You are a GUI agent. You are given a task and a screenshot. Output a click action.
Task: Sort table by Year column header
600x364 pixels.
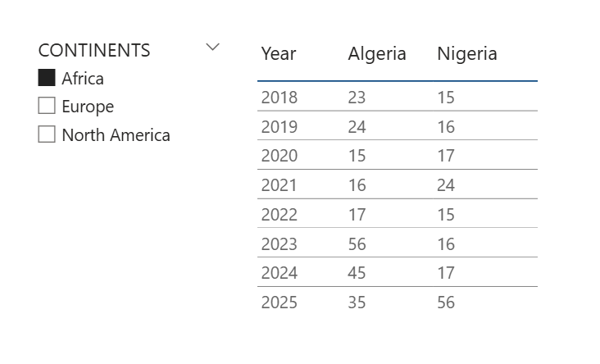(279, 54)
